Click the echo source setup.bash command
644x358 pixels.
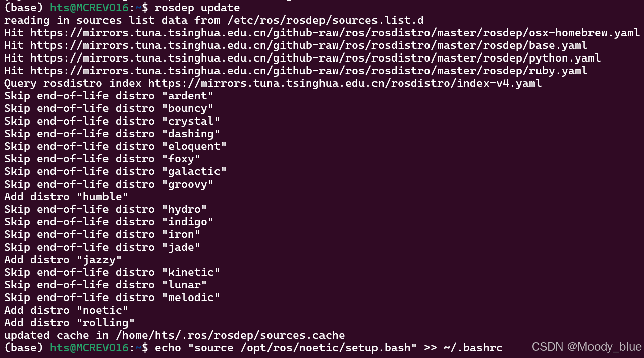coord(329,348)
